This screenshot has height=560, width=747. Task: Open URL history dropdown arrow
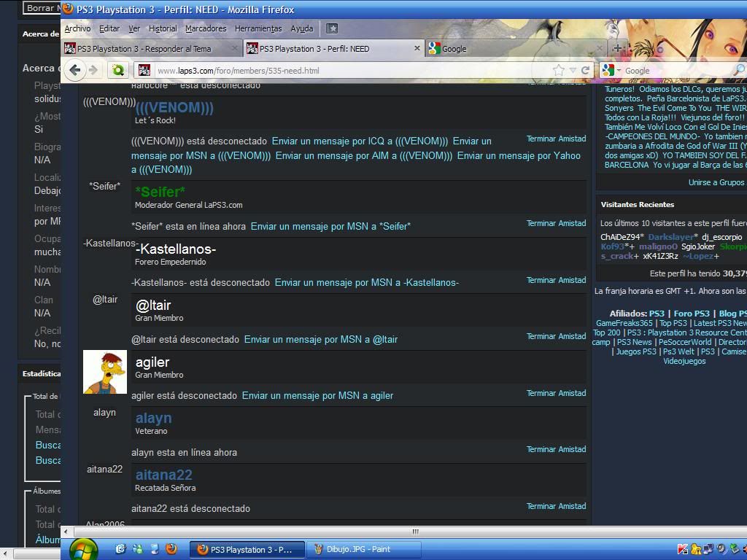[x=573, y=70]
